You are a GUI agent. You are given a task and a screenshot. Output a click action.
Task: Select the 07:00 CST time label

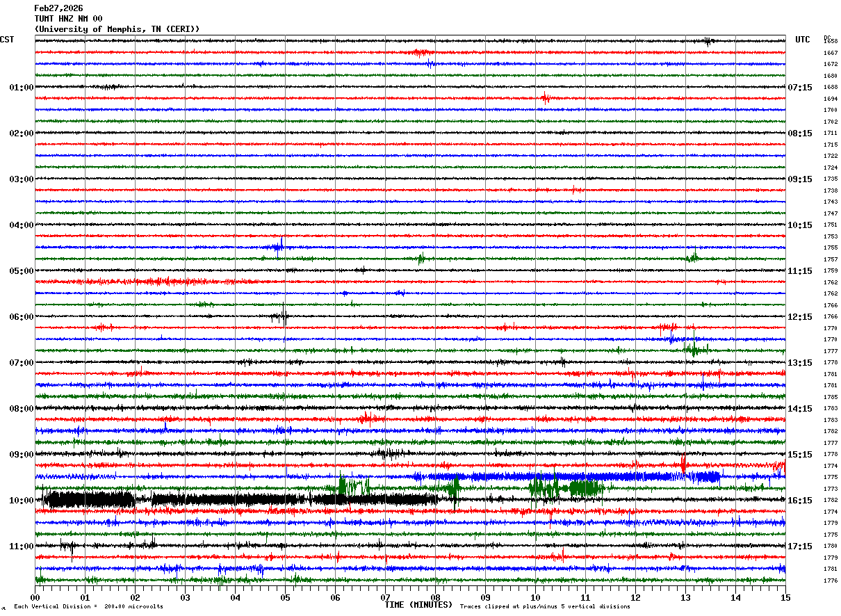[22, 363]
